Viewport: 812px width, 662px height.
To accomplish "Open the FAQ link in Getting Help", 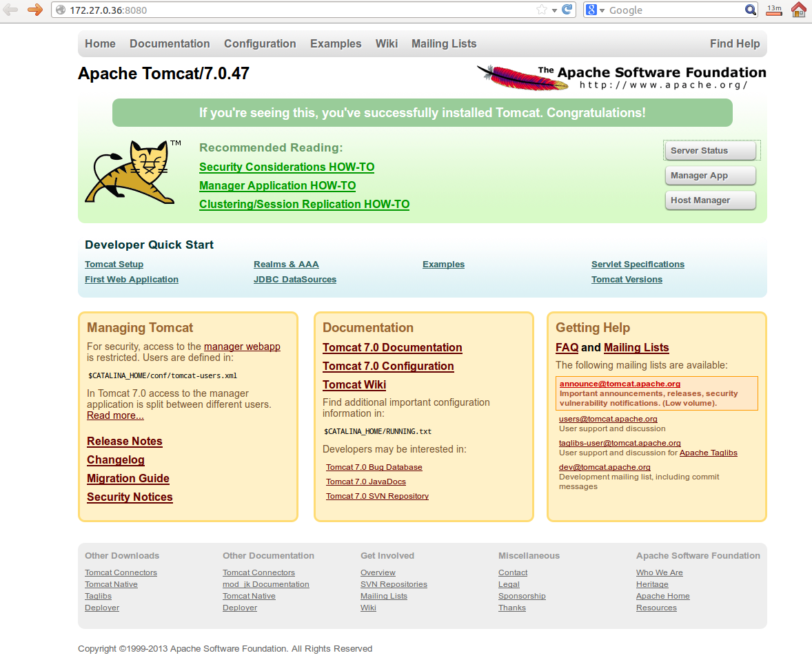I will [x=567, y=348].
